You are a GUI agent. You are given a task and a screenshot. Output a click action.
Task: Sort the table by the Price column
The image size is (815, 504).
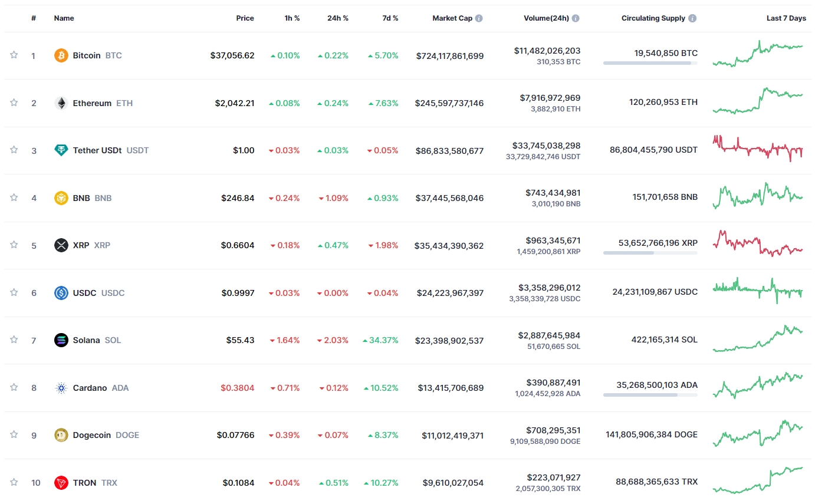245,18
